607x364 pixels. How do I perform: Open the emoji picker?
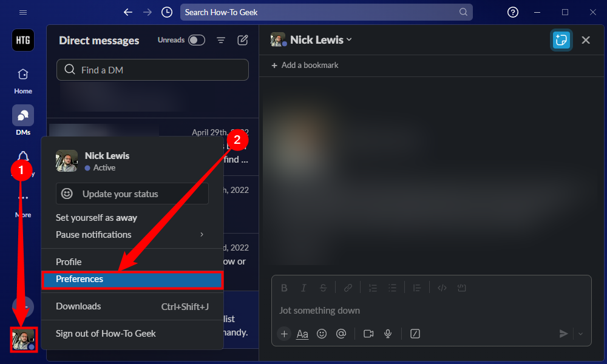tap(322, 334)
